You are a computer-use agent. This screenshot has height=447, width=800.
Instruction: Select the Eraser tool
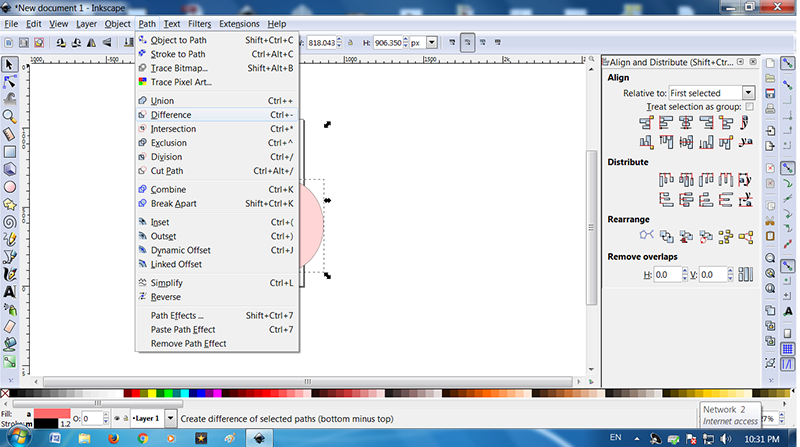pos(9,327)
